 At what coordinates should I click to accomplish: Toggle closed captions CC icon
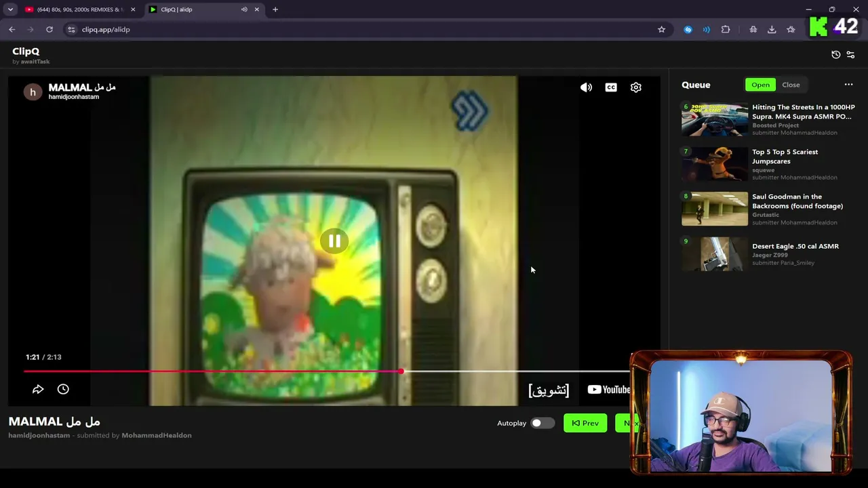[x=611, y=87]
